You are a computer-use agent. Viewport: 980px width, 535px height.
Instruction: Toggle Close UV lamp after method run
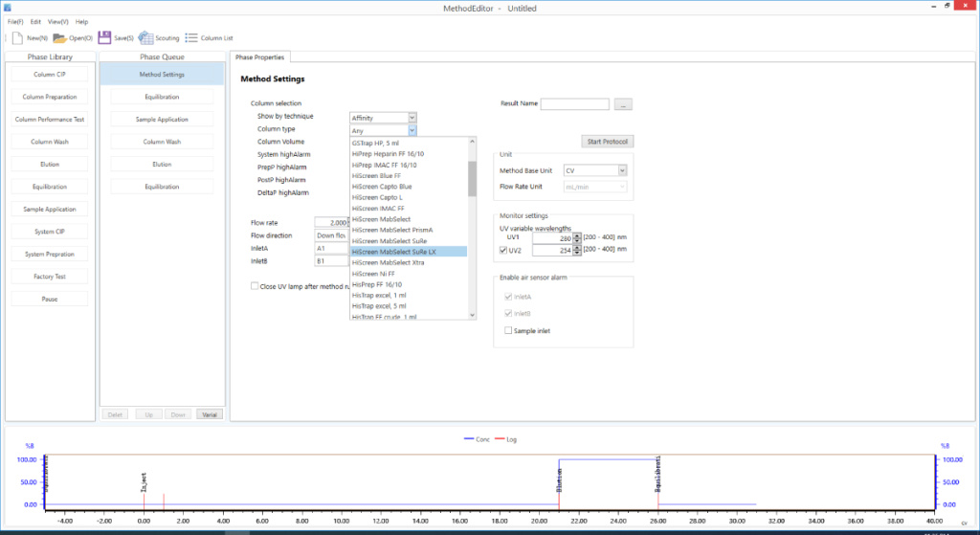[255, 286]
